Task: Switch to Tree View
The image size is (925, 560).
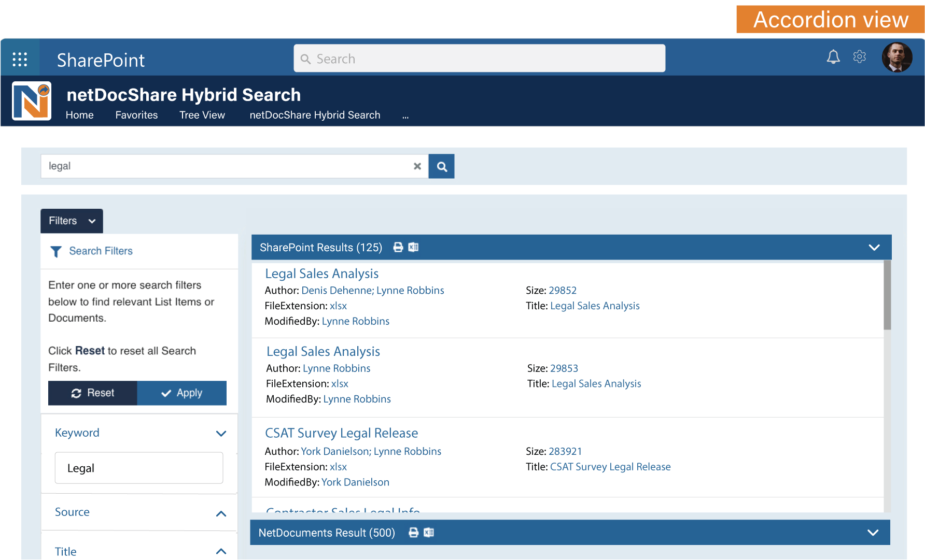Action: (x=202, y=115)
